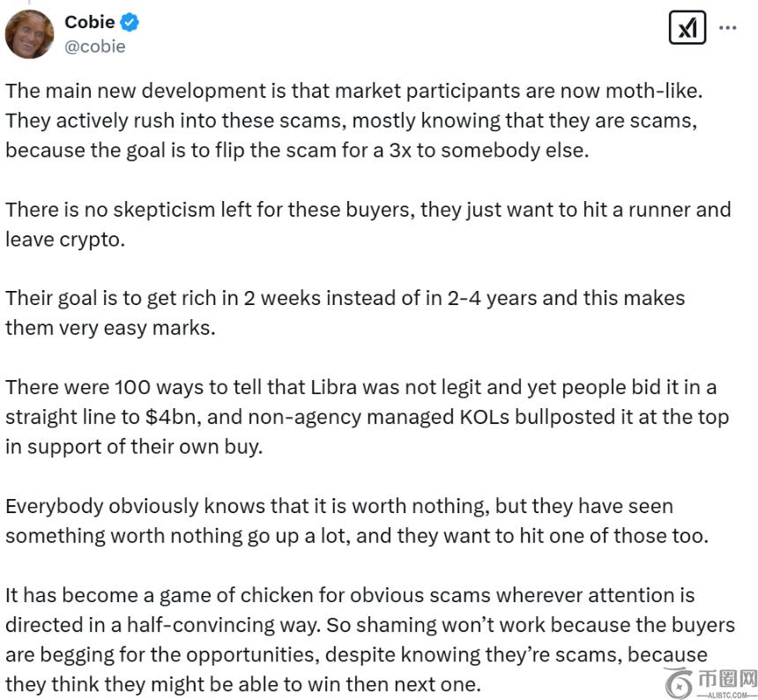Screen dimensions: 758x700
Task: Click the display name Cobie
Action: [x=89, y=22]
